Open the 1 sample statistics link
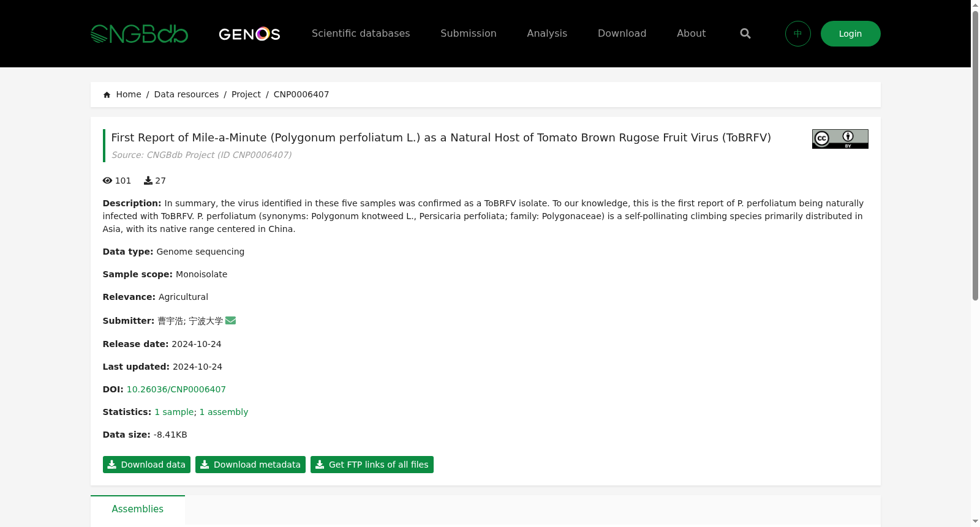This screenshot has width=980, height=527. [175, 412]
